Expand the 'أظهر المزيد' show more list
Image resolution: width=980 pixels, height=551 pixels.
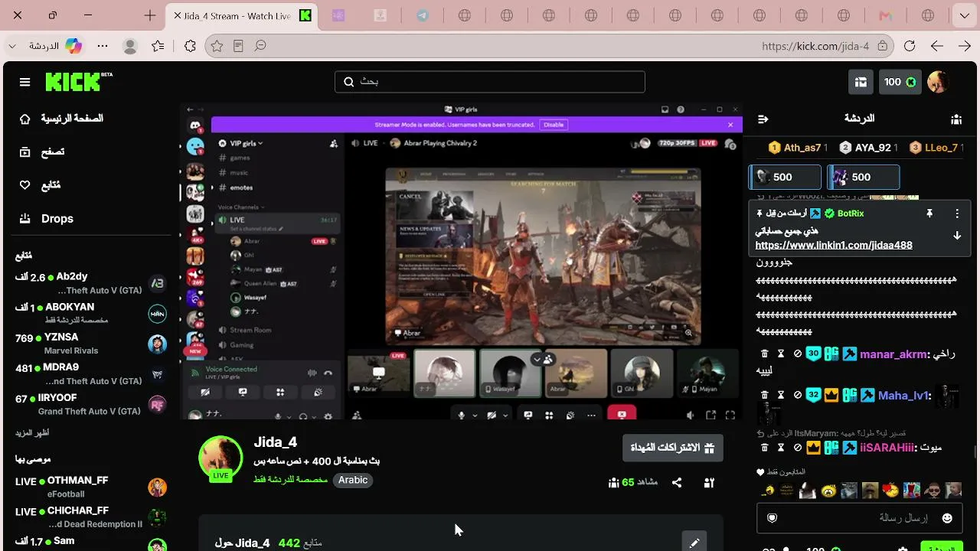point(32,433)
